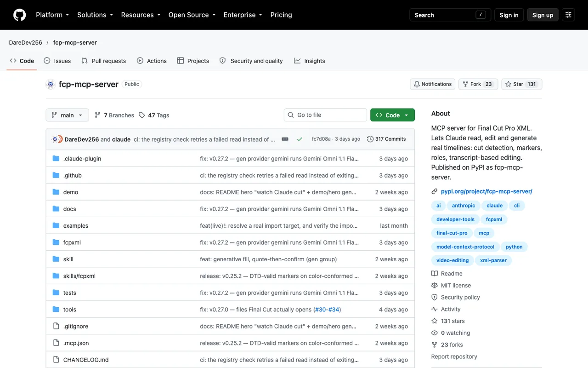Go to the Actions tab
Viewport: 588px width, 368px height.
point(152,61)
